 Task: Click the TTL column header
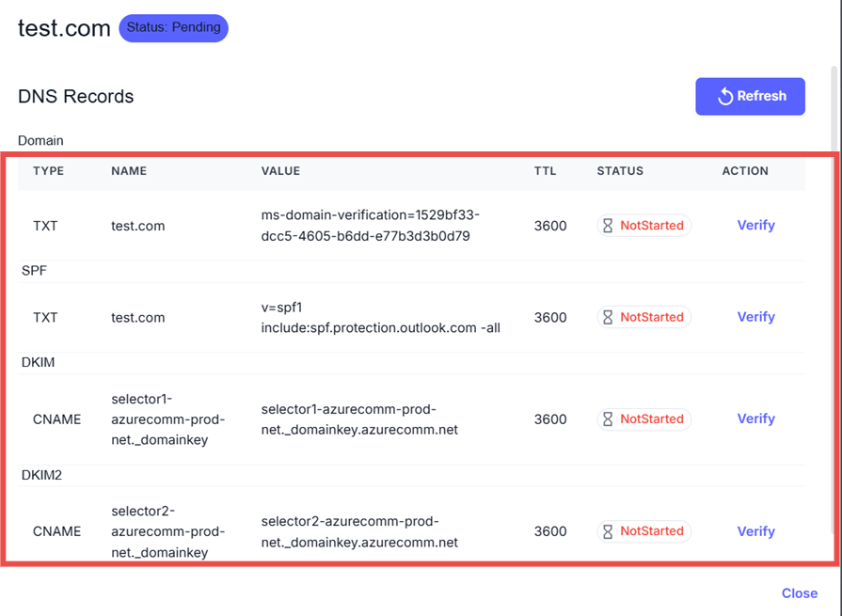pos(545,171)
